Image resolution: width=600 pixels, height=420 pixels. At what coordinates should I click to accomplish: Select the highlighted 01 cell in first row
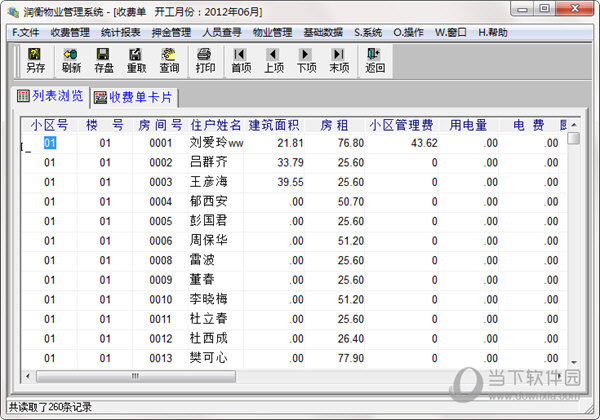(x=50, y=143)
